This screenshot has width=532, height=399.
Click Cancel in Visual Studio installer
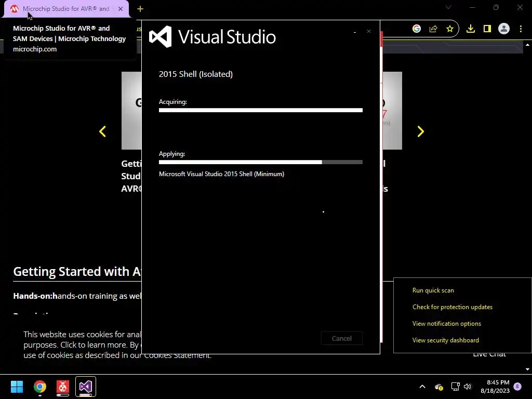[x=342, y=338]
